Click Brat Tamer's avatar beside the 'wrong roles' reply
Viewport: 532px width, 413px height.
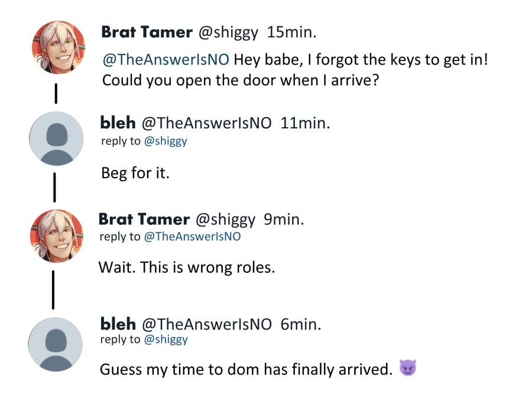[x=57, y=236]
